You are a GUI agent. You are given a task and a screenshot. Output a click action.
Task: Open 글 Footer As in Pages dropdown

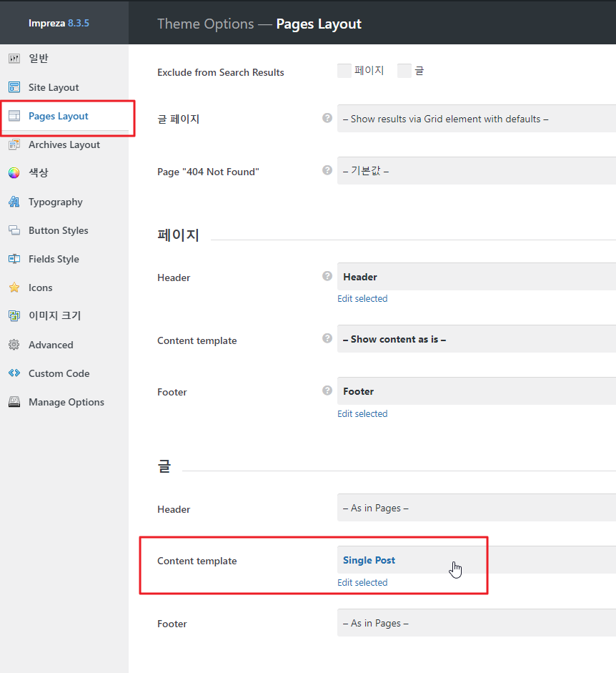[477, 623]
